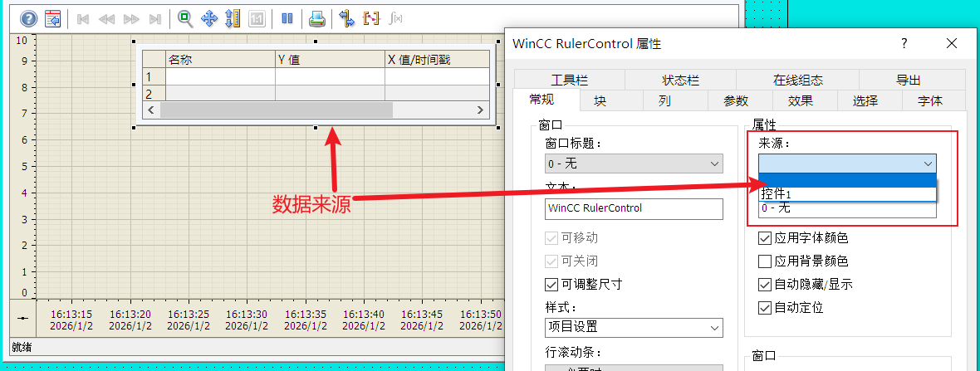Click the 来源 combo box arrow
980x371 pixels.
click(928, 164)
